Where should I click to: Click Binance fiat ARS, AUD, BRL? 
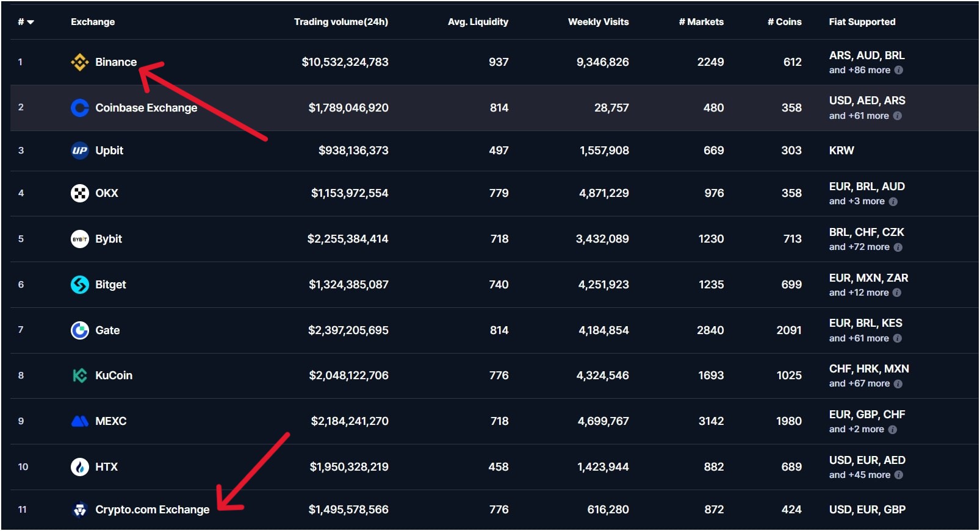click(867, 55)
